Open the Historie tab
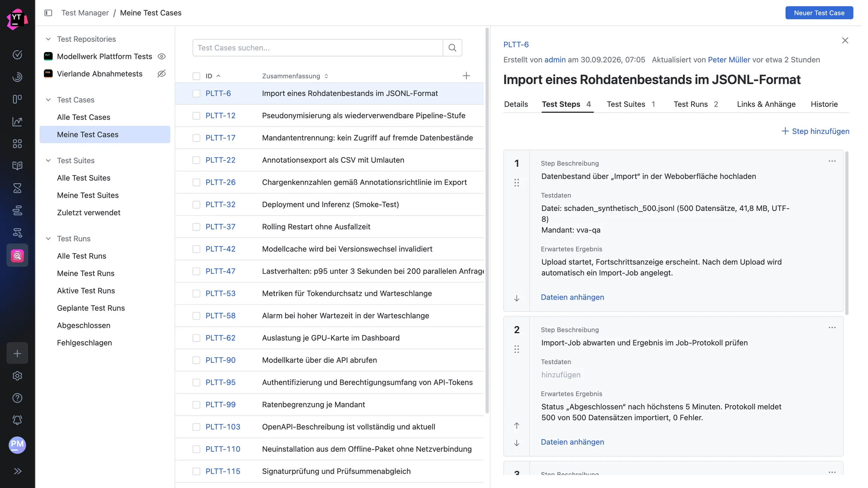 coord(824,104)
